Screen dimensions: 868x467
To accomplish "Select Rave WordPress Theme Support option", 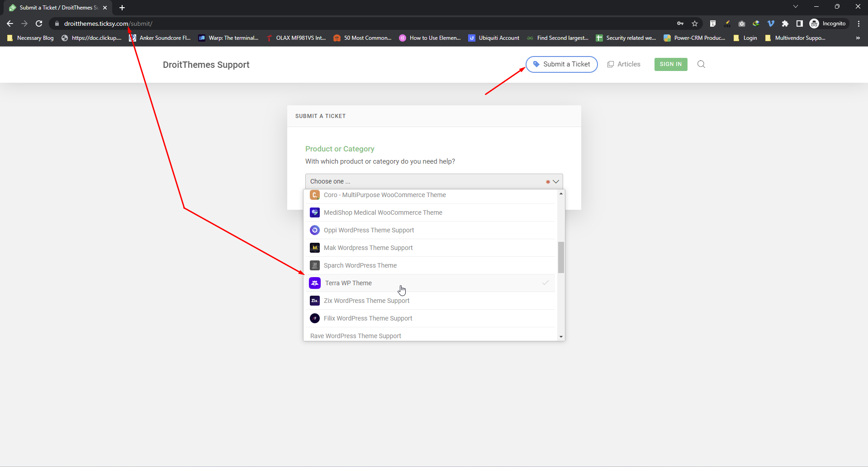I will click(x=430, y=335).
